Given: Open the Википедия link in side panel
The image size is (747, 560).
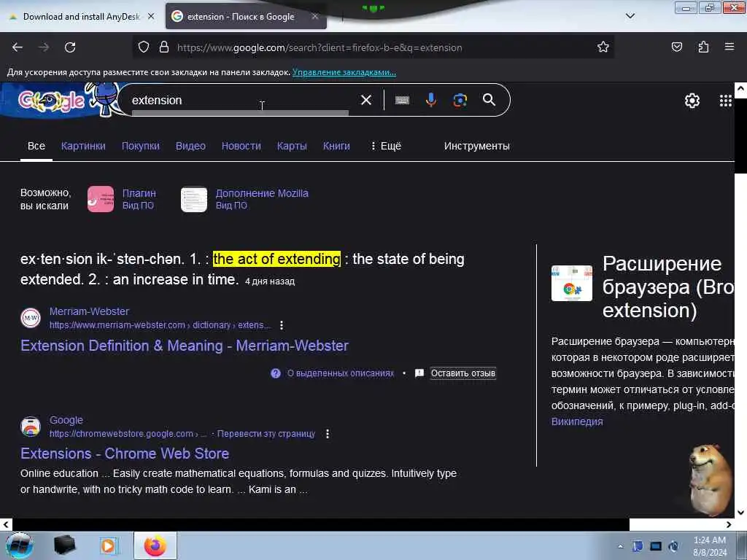Looking at the screenshot, I should pyautogui.click(x=577, y=421).
